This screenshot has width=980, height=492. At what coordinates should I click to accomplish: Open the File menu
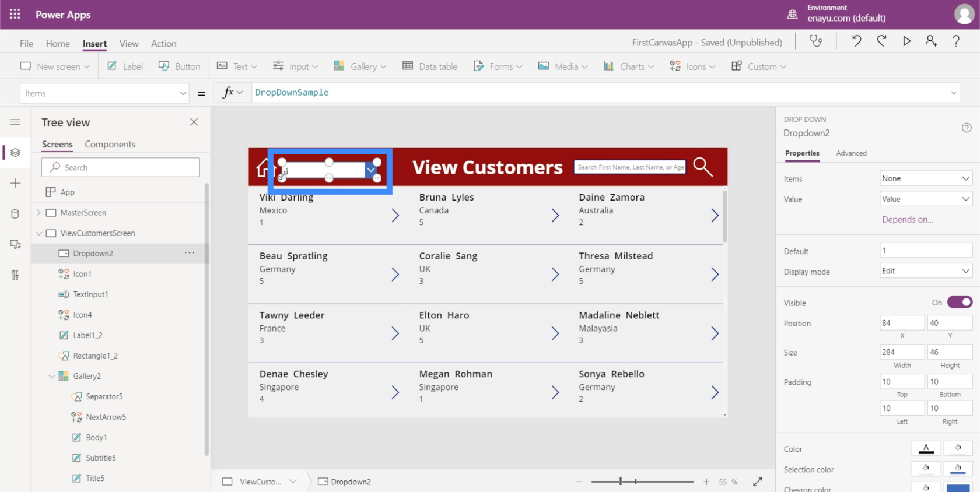point(26,43)
